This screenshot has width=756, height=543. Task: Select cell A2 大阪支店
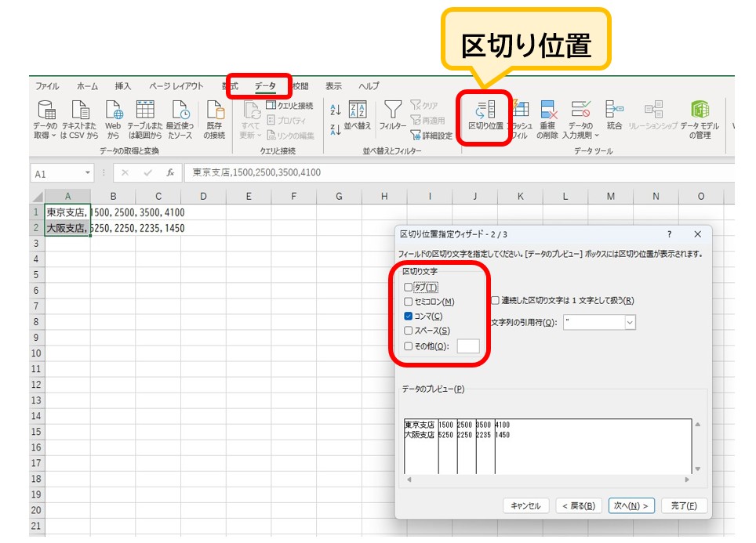[x=67, y=228]
